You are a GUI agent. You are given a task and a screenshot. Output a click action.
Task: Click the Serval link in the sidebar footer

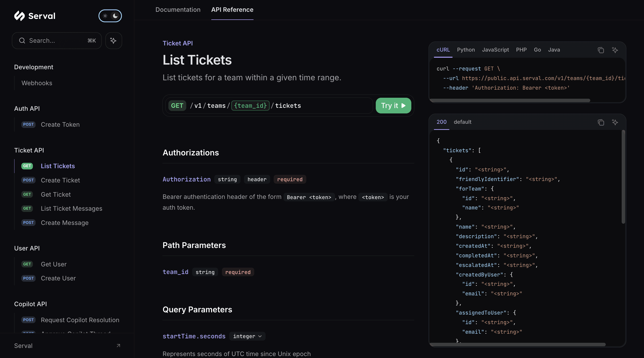point(23,346)
